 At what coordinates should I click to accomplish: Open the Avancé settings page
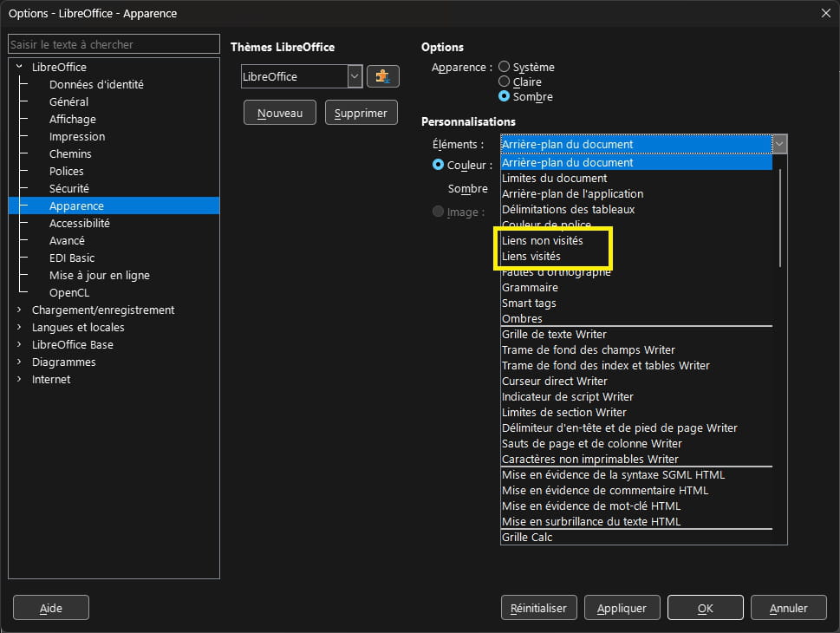(x=67, y=241)
